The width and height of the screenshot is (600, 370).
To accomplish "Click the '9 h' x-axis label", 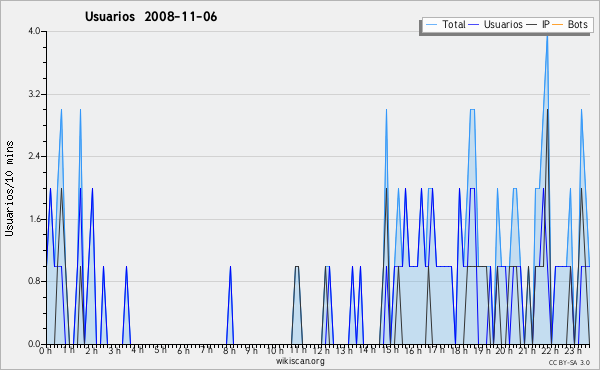I will [x=252, y=351].
